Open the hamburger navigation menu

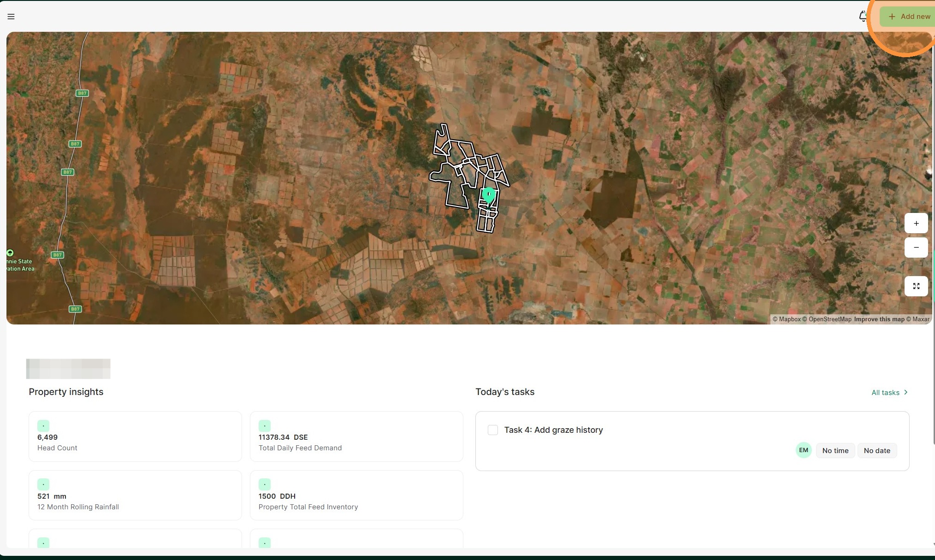(11, 17)
